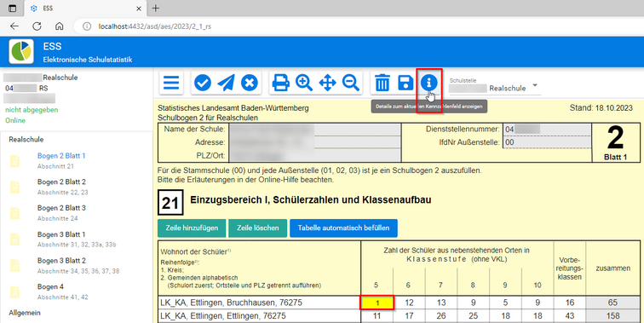The image size is (644, 323).
Task: Click the circled X cancel icon
Action: point(250,83)
